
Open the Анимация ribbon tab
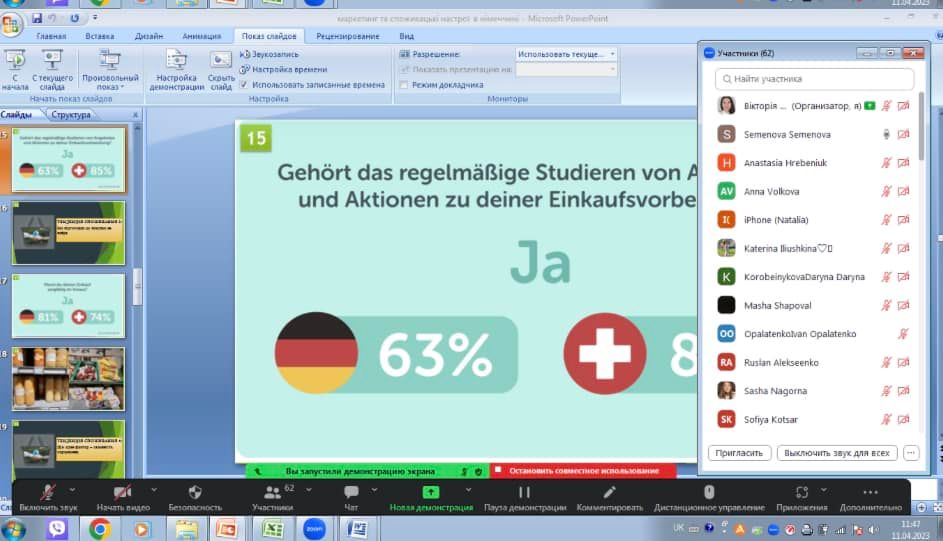201,36
